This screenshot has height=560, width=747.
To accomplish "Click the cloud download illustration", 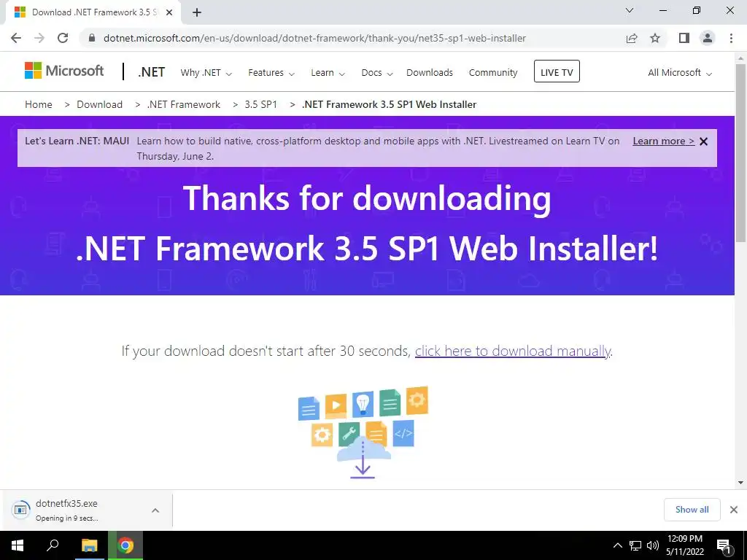I will point(363,432).
